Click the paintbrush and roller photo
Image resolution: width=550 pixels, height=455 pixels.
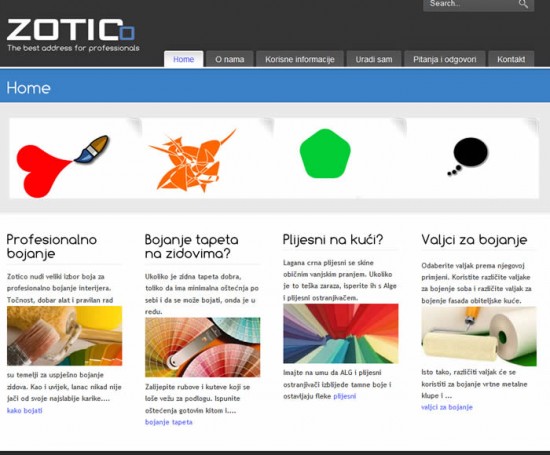tap(65, 336)
